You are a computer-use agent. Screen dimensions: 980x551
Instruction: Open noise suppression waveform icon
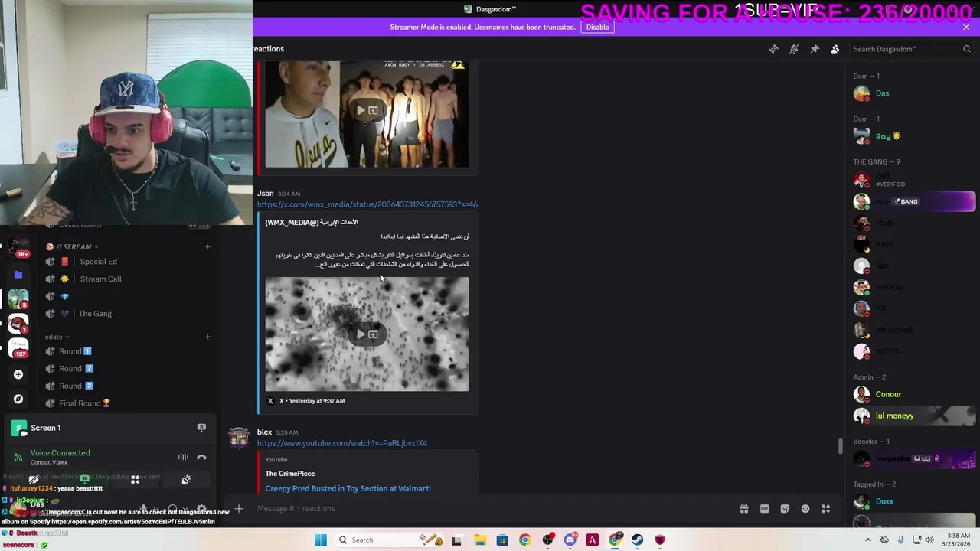(183, 458)
